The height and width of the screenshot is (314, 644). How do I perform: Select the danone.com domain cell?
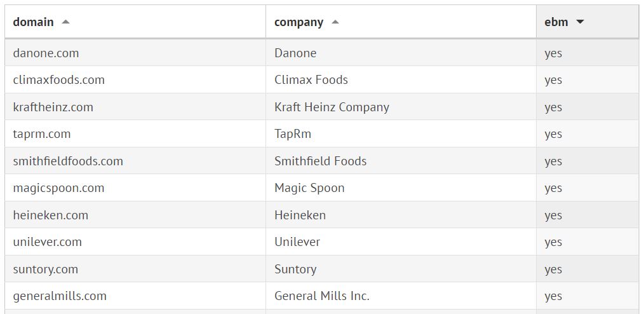click(x=46, y=53)
